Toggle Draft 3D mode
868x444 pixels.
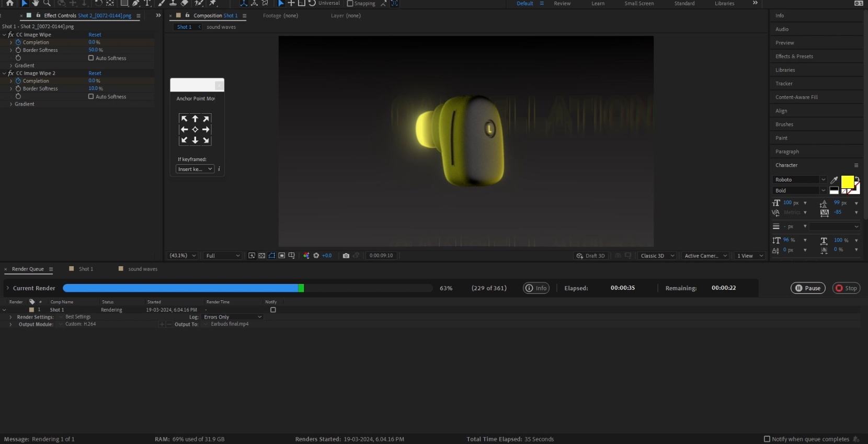tap(590, 256)
